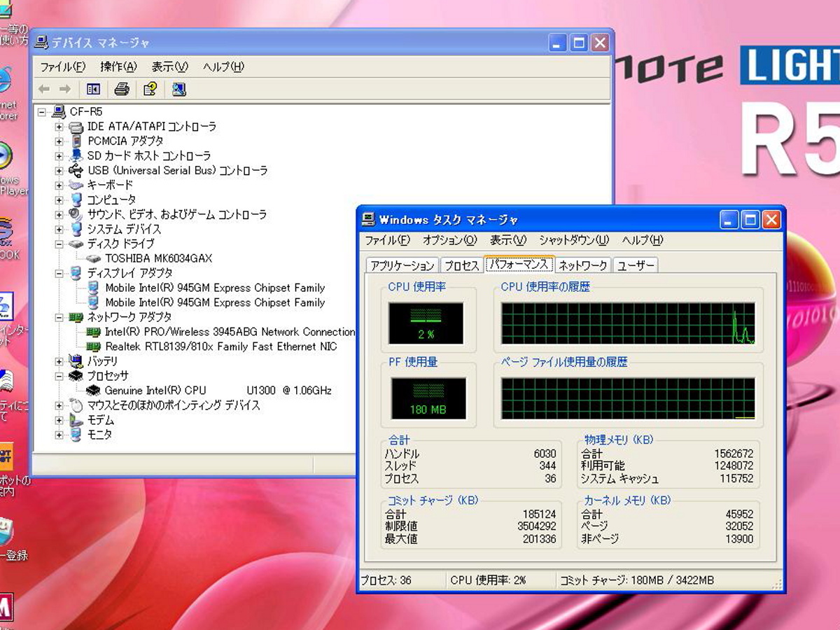Click the Back arrow in Device Manager toolbar
840x630 pixels.
[x=44, y=89]
